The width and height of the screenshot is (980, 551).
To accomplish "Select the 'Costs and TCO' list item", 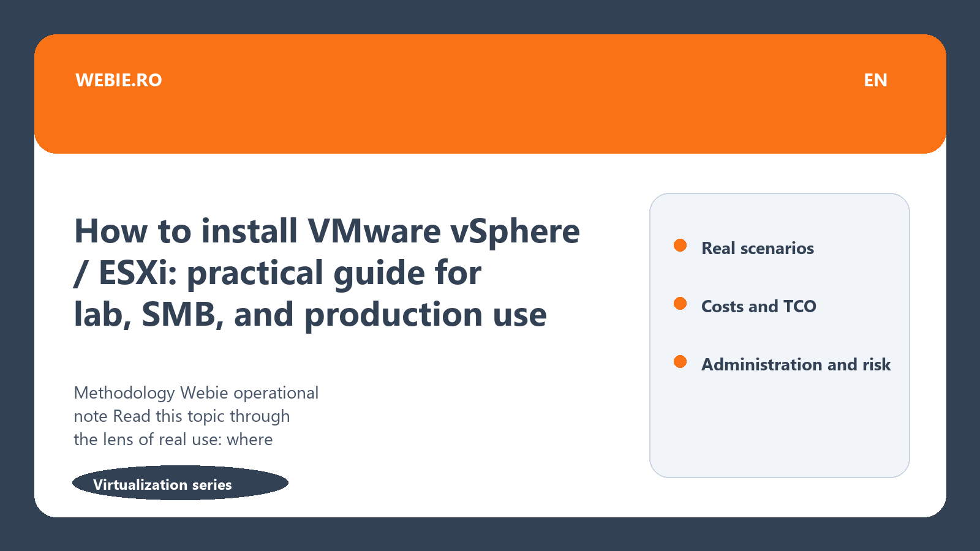I will tap(759, 306).
